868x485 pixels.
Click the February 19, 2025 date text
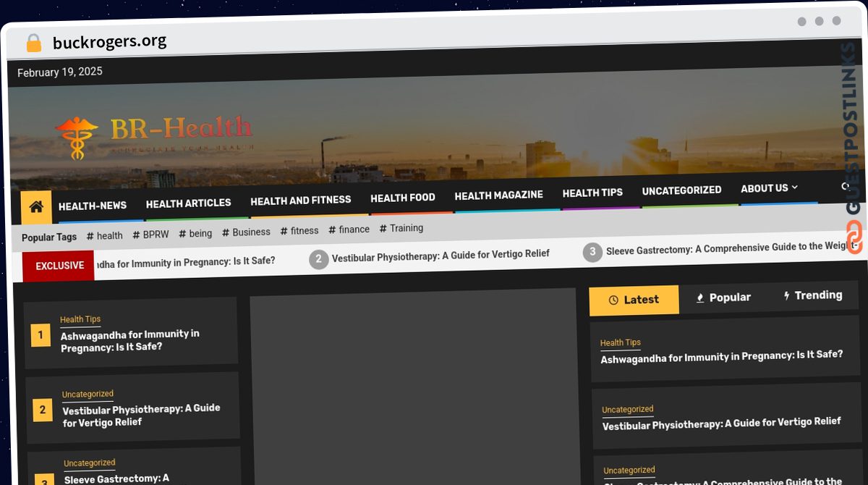60,72
